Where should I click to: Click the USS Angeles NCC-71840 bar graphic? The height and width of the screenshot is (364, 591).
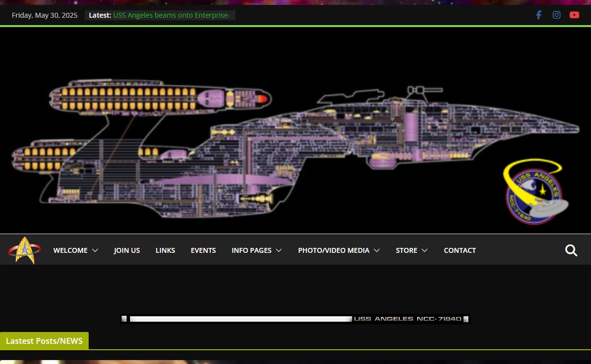295,319
